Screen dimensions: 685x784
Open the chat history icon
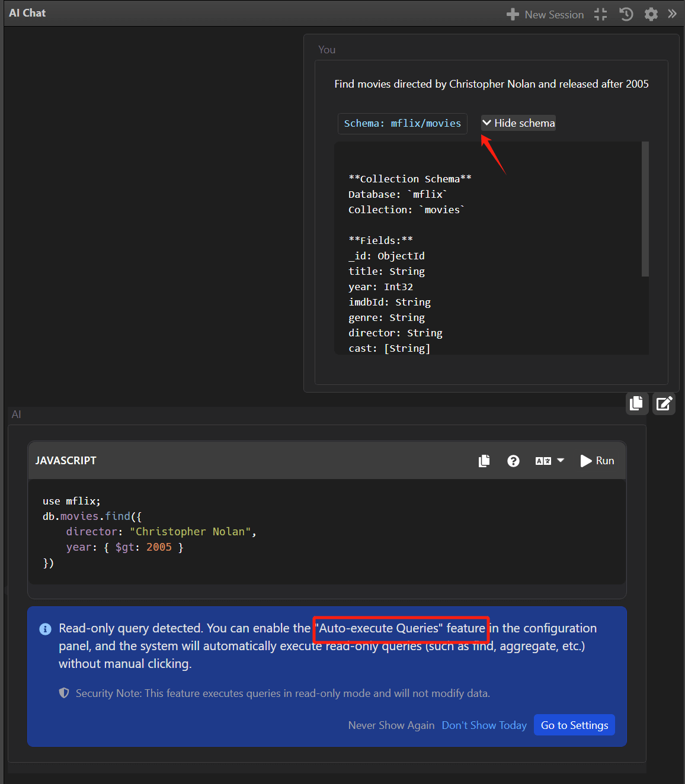[626, 14]
